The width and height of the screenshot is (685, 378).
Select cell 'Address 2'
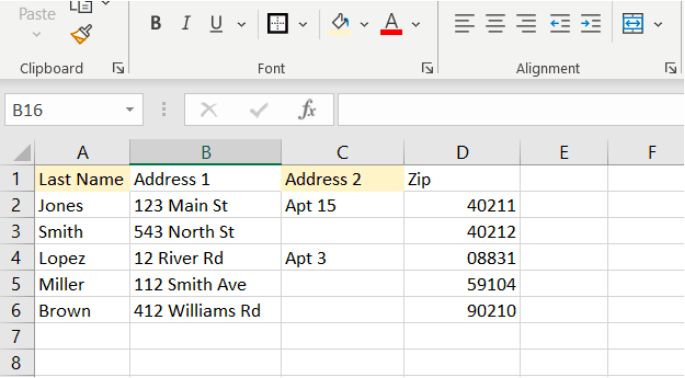click(342, 179)
